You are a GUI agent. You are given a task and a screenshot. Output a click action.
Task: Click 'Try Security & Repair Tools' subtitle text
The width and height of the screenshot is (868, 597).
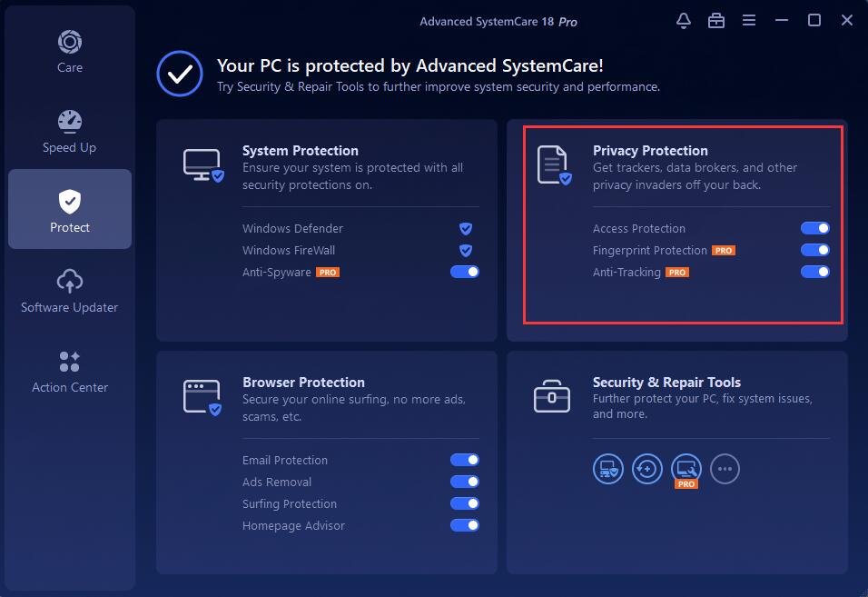pyautogui.click(x=439, y=87)
